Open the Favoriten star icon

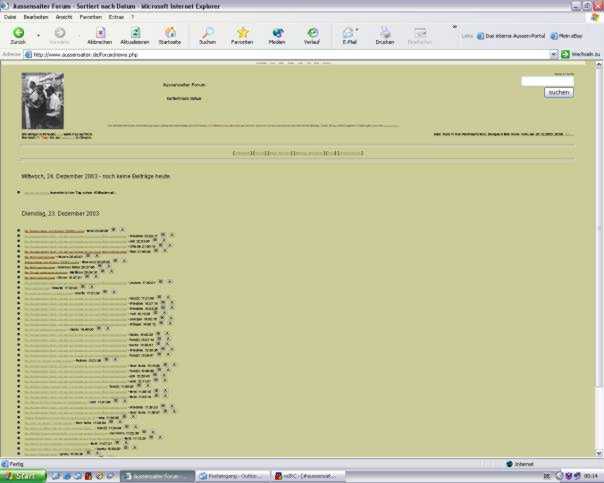tap(242, 33)
